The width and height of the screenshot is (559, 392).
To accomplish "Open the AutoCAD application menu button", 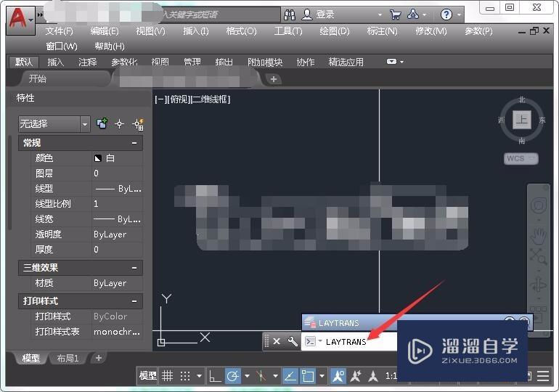I will 20,20.
